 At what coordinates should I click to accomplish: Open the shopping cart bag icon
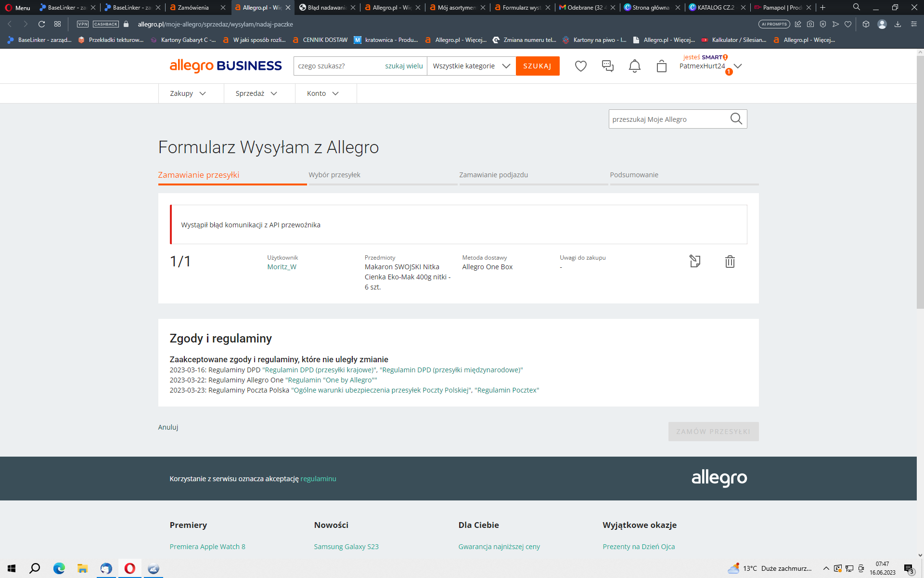662,66
